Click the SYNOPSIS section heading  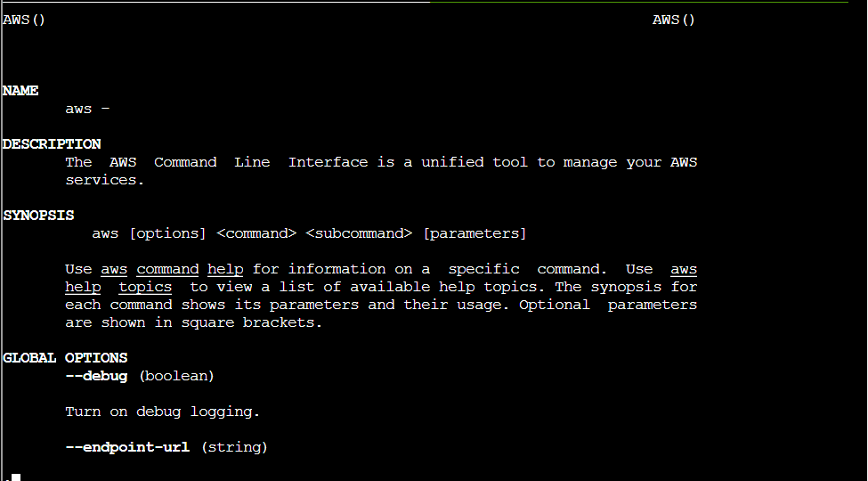point(38,216)
